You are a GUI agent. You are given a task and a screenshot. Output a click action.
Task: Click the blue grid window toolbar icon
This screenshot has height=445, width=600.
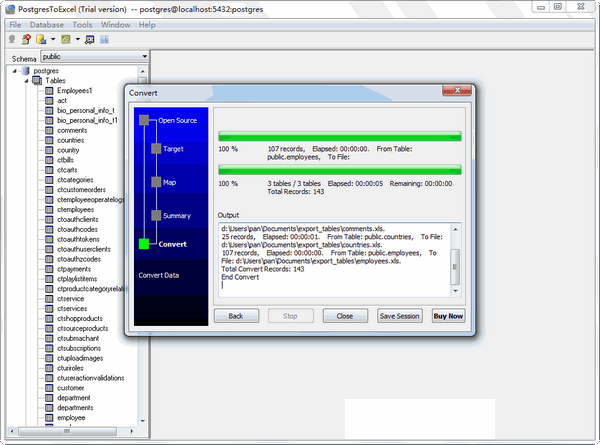[x=104, y=39]
